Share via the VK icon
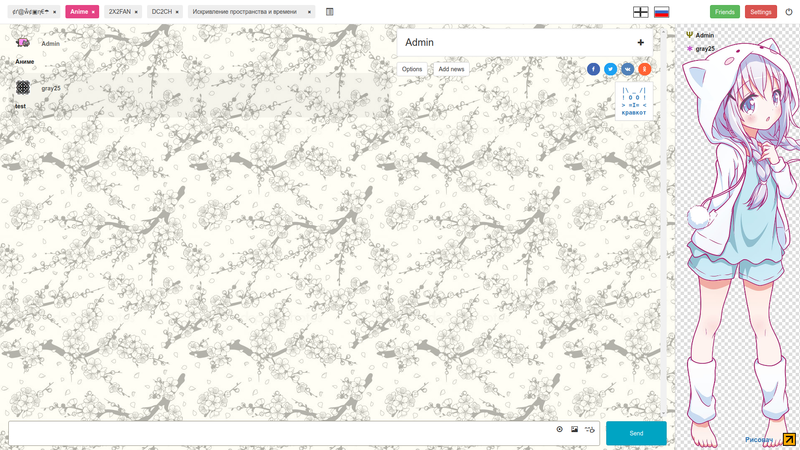800x450 pixels. (x=628, y=69)
